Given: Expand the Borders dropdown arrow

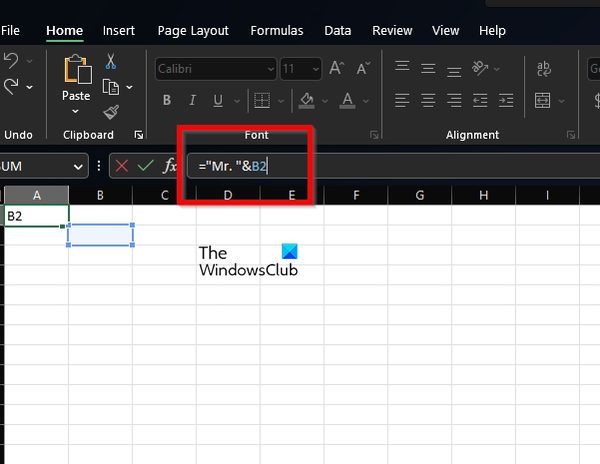Looking at the screenshot, I should click(x=281, y=101).
